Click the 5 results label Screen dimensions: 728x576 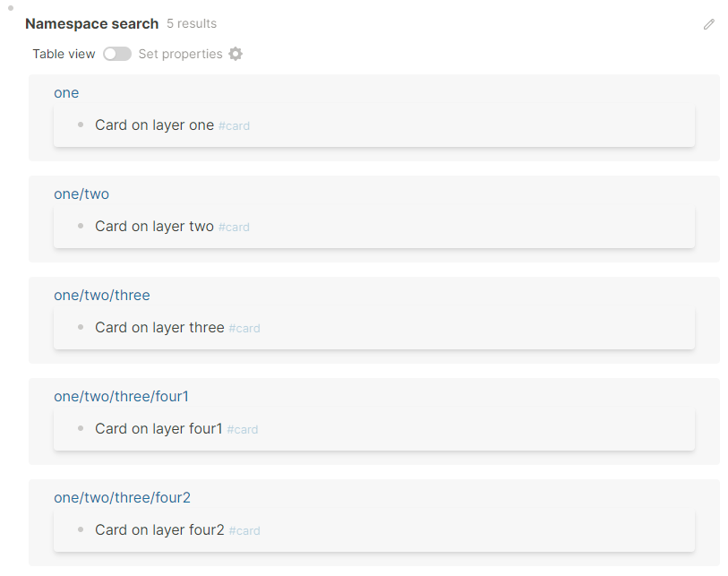pyautogui.click(x=192, y=24)
